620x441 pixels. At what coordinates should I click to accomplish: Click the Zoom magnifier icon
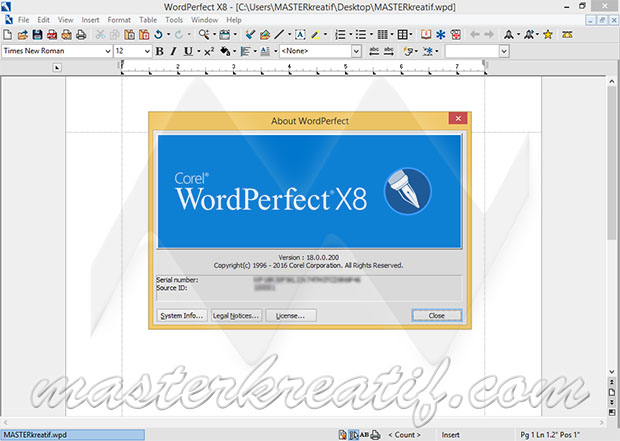[204, 35]
